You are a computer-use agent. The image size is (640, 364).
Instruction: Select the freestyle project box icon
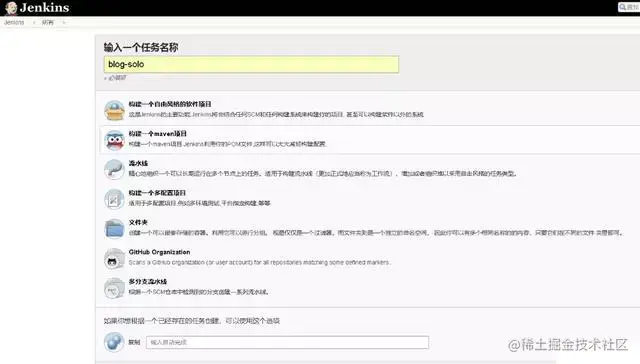[x=114, y=110]
